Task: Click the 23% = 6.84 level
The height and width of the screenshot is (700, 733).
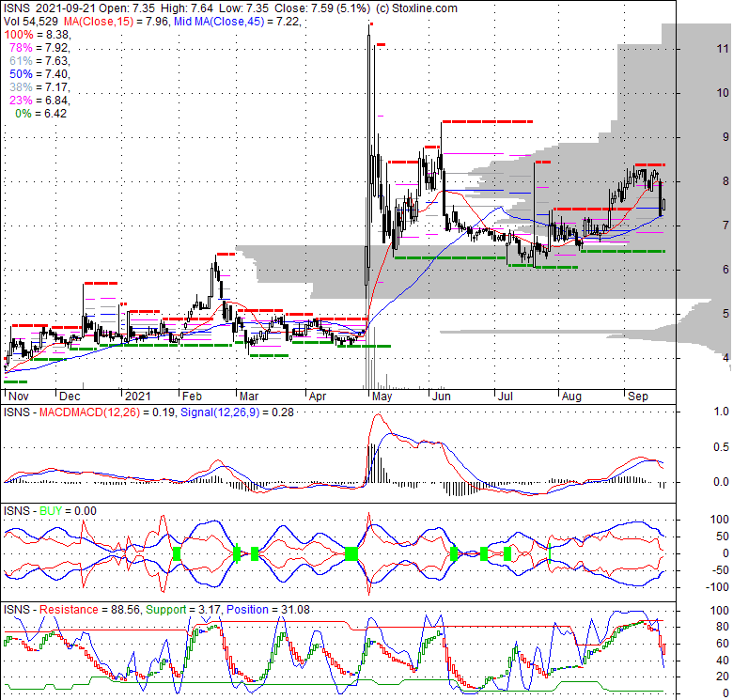Action: click(x=39, y=100)
